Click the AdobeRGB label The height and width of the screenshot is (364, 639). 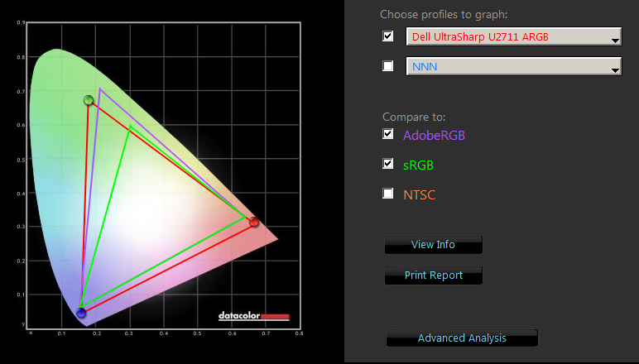point(434,135)
